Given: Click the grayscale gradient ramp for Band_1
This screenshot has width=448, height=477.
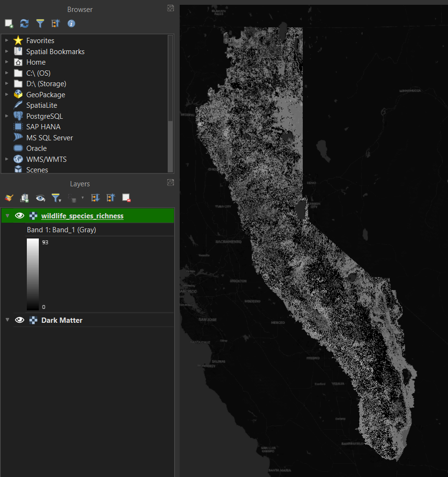Looking at the screenshot, I should click(33, 273).
